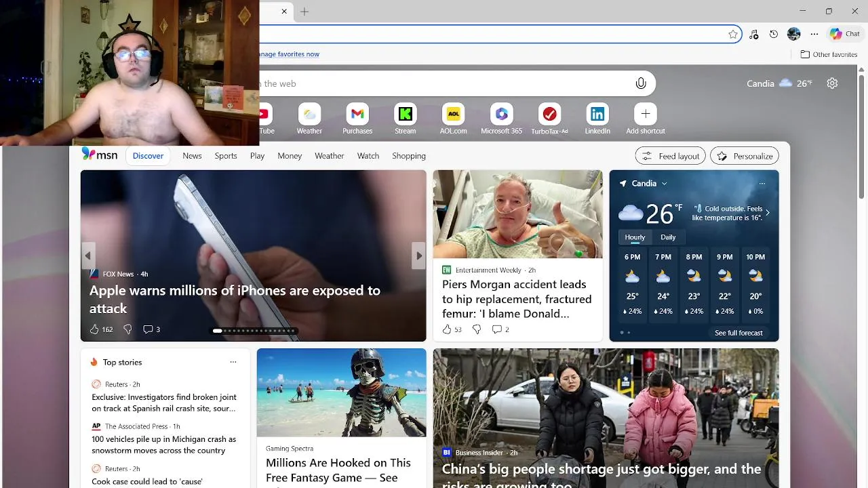This screenshot has width=868, height=488.
Task: Click the Add shortcut plus icon
Action: (x=646, y=114)
